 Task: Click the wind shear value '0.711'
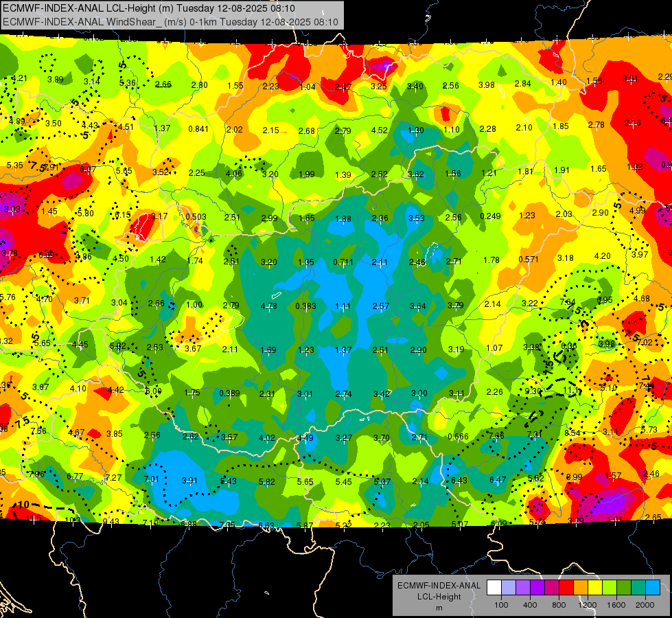(343, 262)
